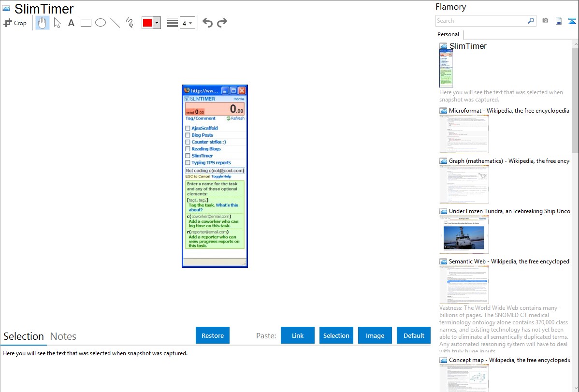579x392 pixels.
Task: Open the line width dropdown showing 4
Action: [x=187, y=23]
